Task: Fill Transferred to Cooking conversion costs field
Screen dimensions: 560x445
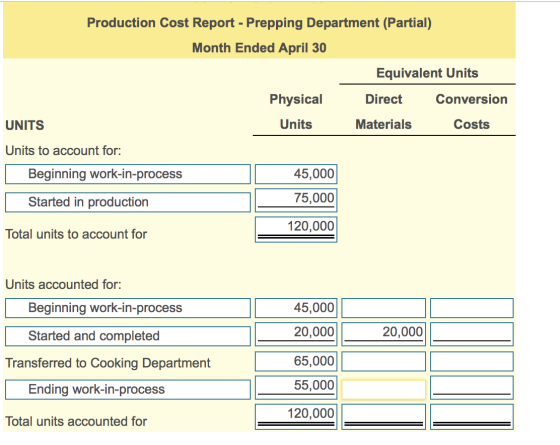Action: [472, 361]
